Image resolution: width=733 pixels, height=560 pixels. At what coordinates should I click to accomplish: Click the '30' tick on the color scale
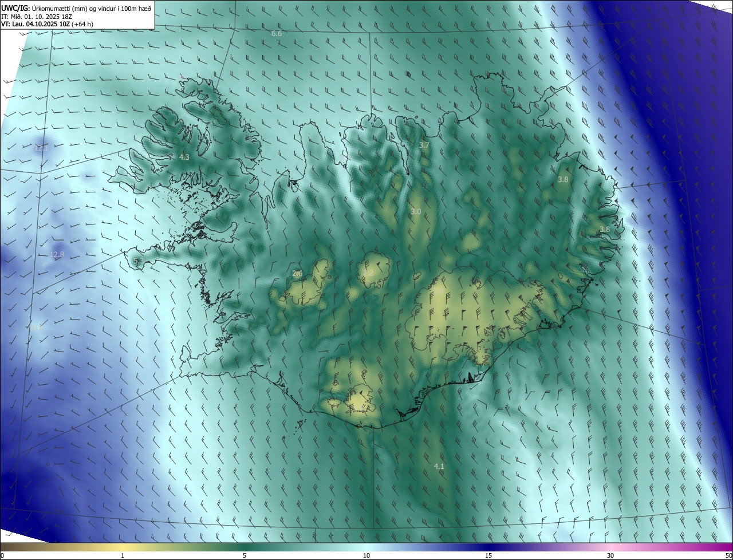610,555
